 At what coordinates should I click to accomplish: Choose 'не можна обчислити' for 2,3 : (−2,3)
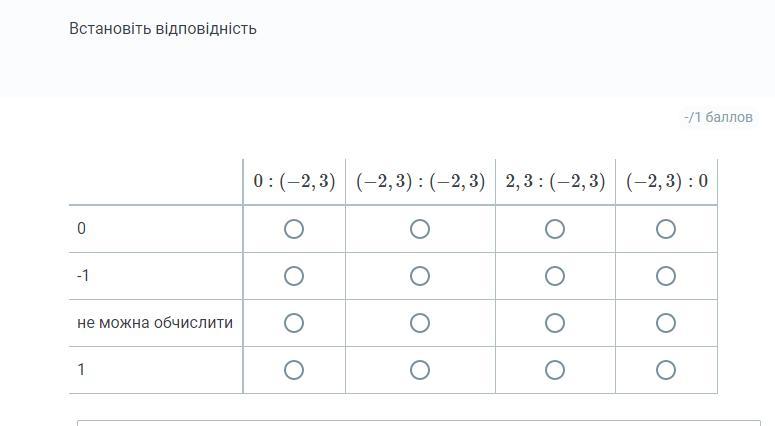(555, 323)
